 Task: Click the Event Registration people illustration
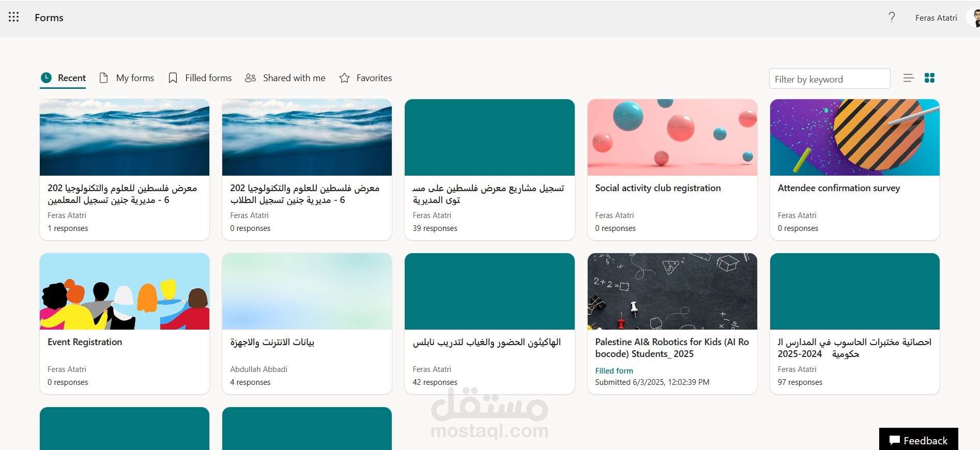click(125, 291)
